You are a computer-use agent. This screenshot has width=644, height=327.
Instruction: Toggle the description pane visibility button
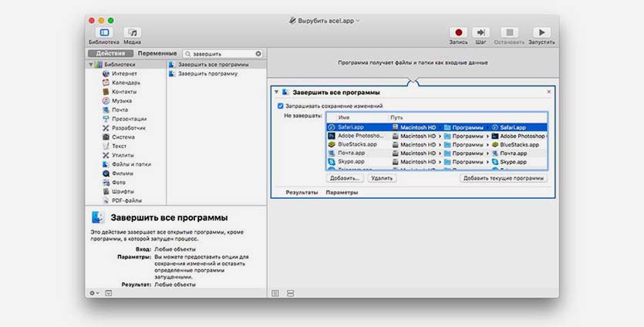coord(109,293)
